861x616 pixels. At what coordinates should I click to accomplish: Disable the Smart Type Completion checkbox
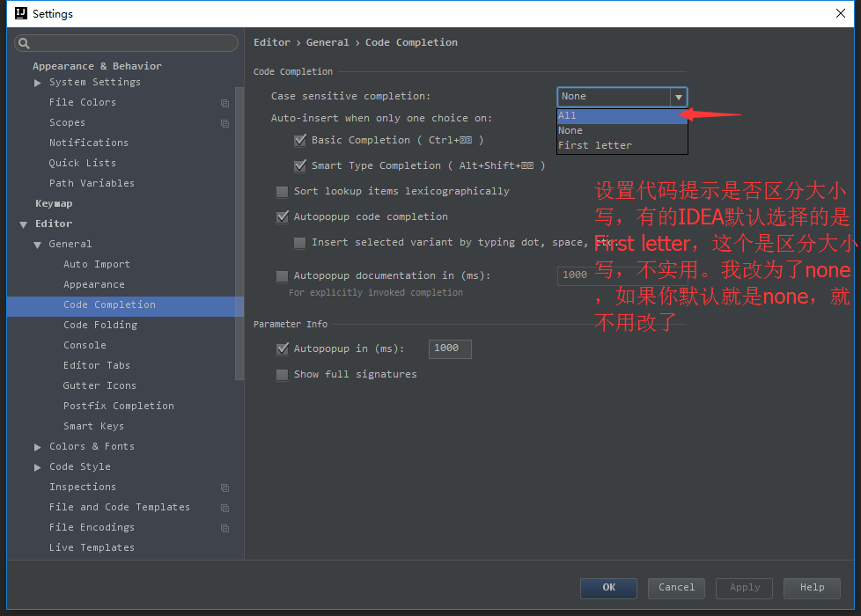pos(300,165)
